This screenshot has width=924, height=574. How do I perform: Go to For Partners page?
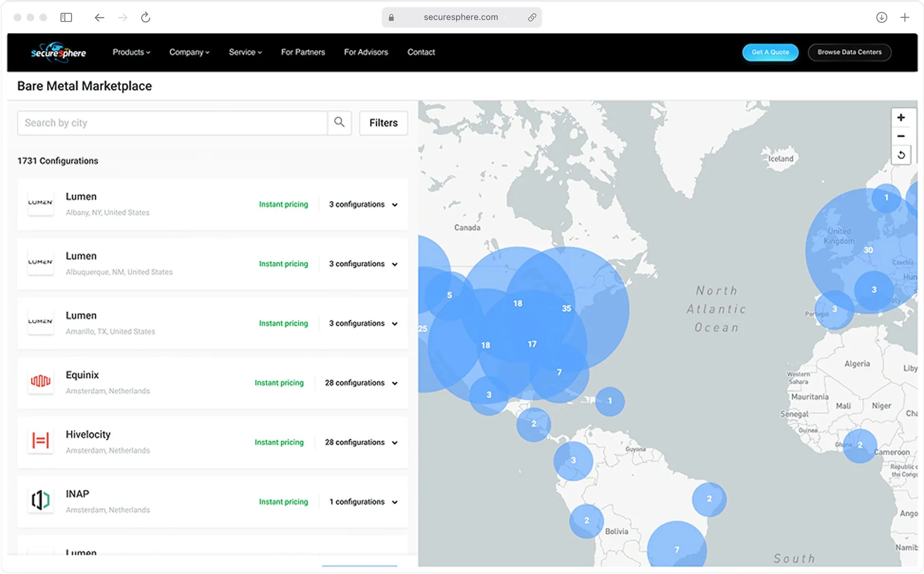click(x=303, y=52)
